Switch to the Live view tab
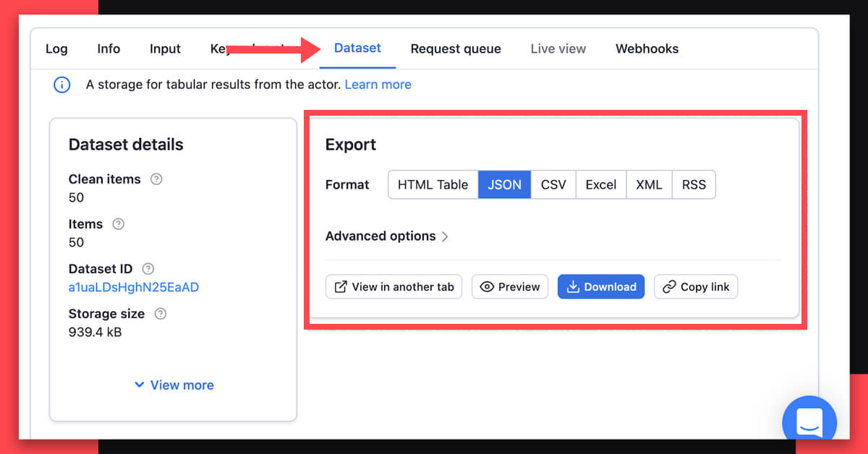868x454 pixels. (558, 49)
